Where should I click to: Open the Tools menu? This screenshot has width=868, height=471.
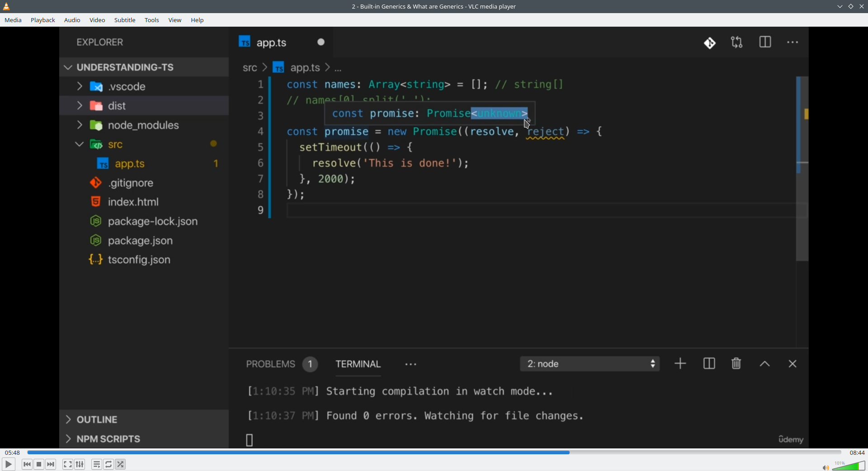coord(152,20)
